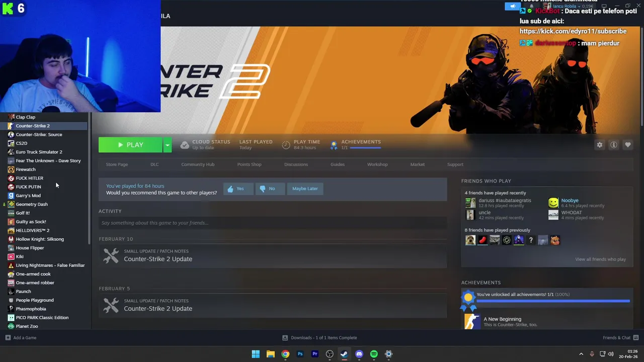Open Spotify from the taskbar
The image size is (644, 362).
pyautogui.click(x=374, y=354)
